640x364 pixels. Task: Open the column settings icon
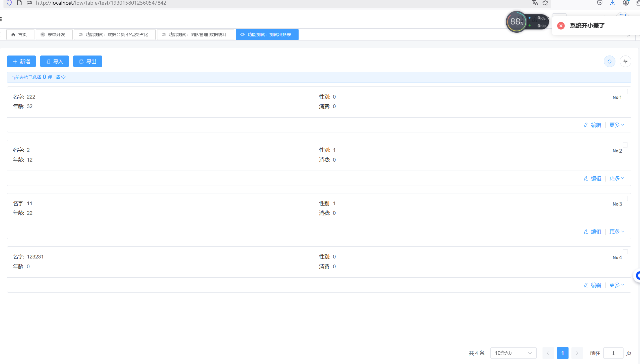(625, 61)
